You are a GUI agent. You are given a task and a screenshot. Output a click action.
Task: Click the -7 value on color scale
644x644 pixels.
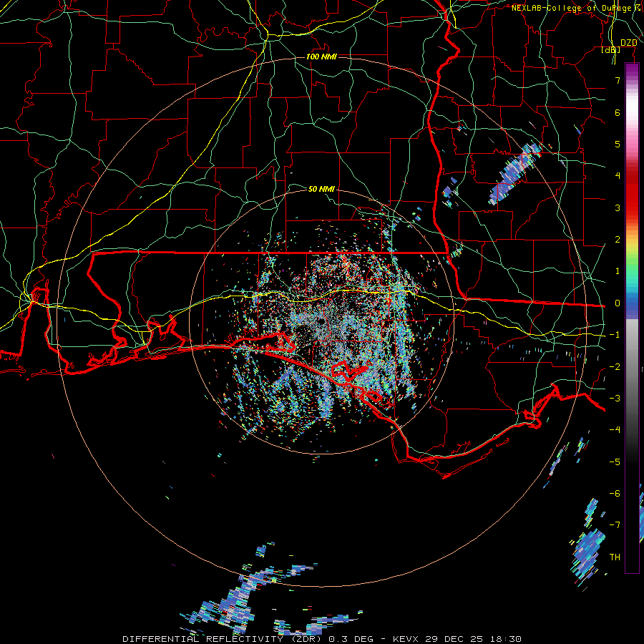point(615,525)
